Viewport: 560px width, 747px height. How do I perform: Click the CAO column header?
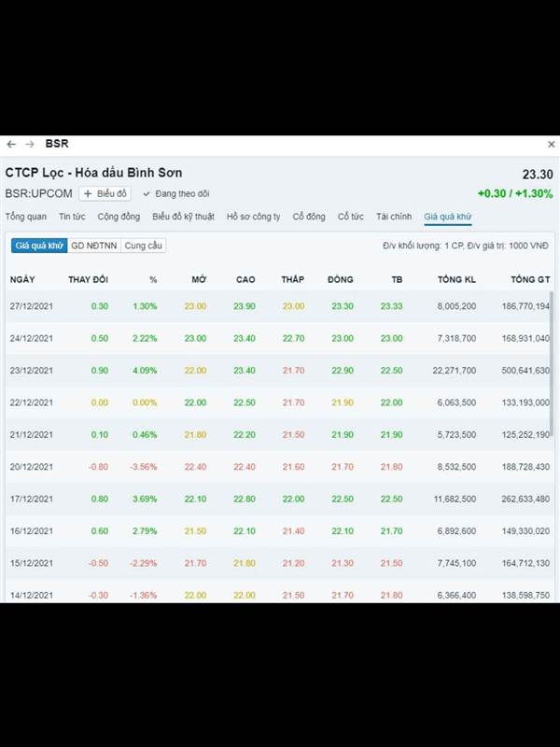(245, 279)
